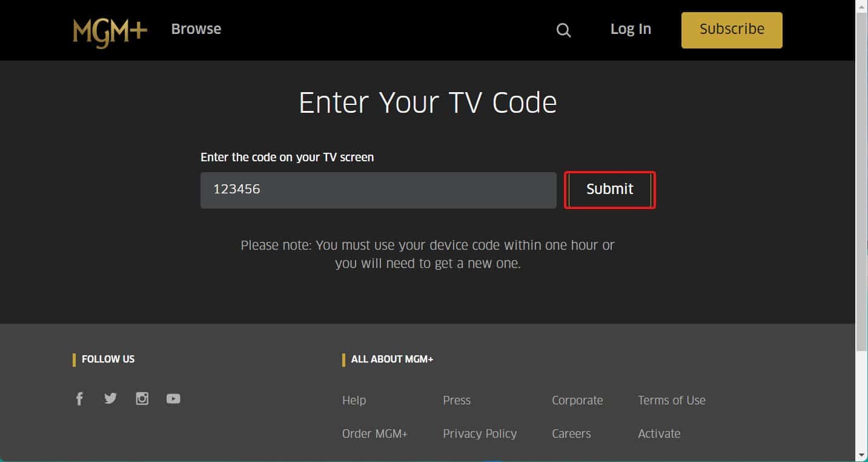
Task: Click the Instagram icon under Follow Us
Action: (142, 398)
